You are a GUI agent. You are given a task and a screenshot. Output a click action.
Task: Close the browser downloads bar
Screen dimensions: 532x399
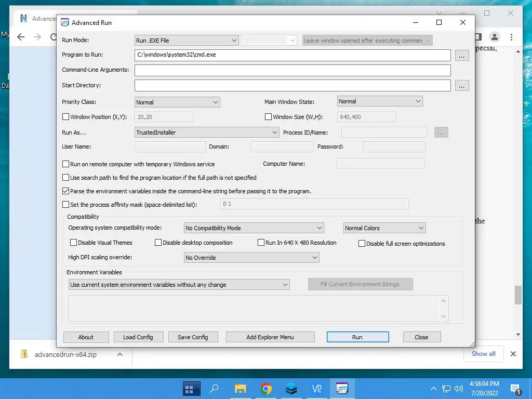tap(513, 354)
